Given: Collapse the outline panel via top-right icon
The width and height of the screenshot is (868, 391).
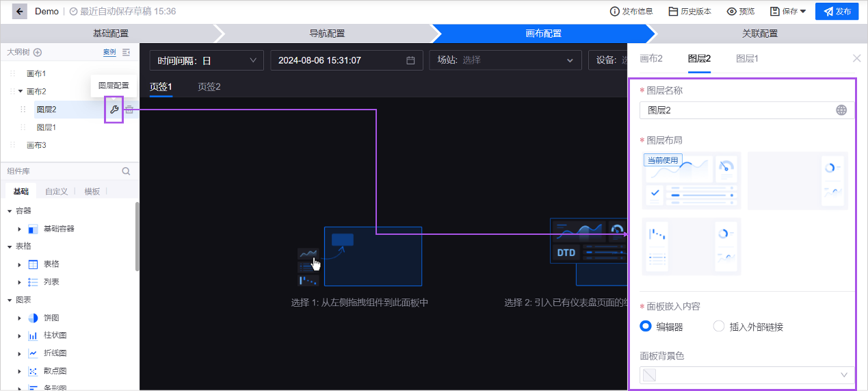Looking at the screenshot, I should (x=126, y=52).
